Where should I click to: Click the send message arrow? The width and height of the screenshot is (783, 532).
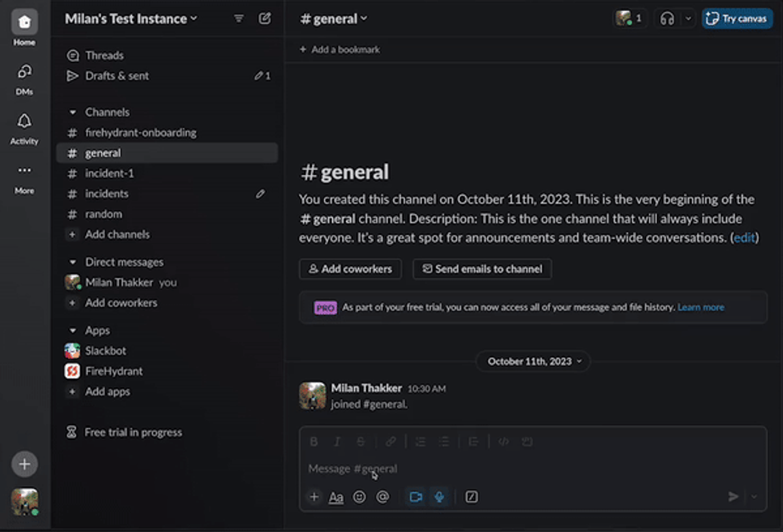click(x=733, y=497)
